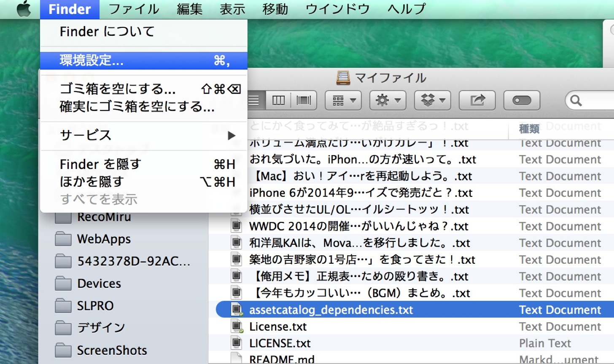The width and height of the screenshot is (614, 364).
Task: Open the Dropbox toolbar dropdown
Action: (433, 100)
